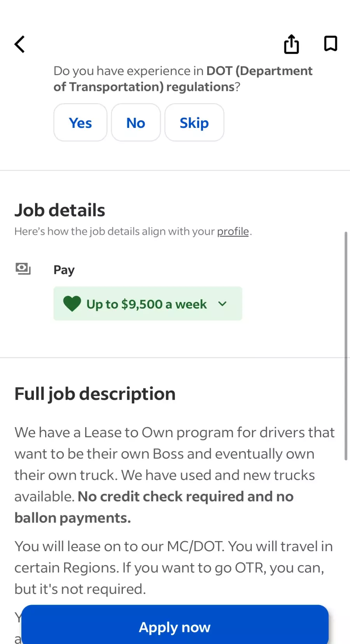The width and height of the screenshot is (350, 644).
Task: Click the vertical scrollbar thumb
Action: pos(346,346)
